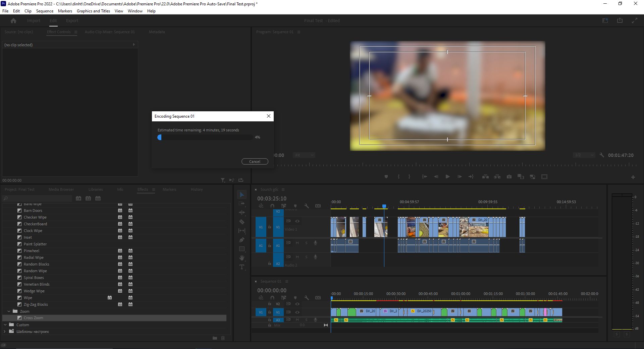Collapse the Zoom effects folder
This screenshot has width=644, height=349.
[x=9, y=311]
